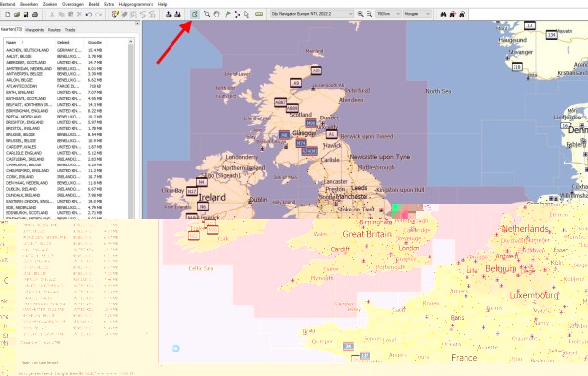Viewport: 588px width, 376px height.
Task: Click the third binoculars find icon
Action: tap(462, 14)
